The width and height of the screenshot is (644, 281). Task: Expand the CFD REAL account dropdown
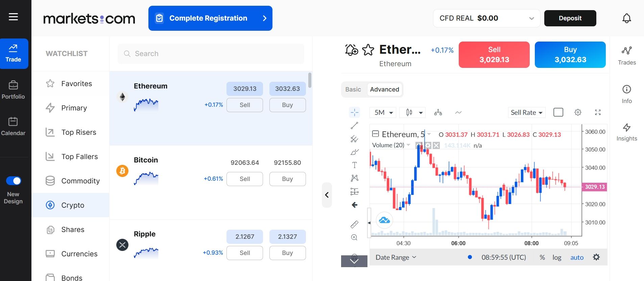pos(531,18)
